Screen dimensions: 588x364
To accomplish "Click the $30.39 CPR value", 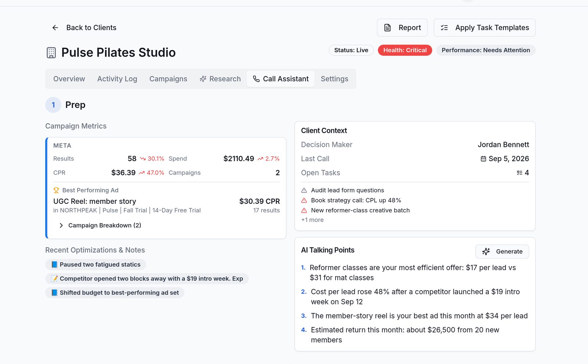I will 259,201.
